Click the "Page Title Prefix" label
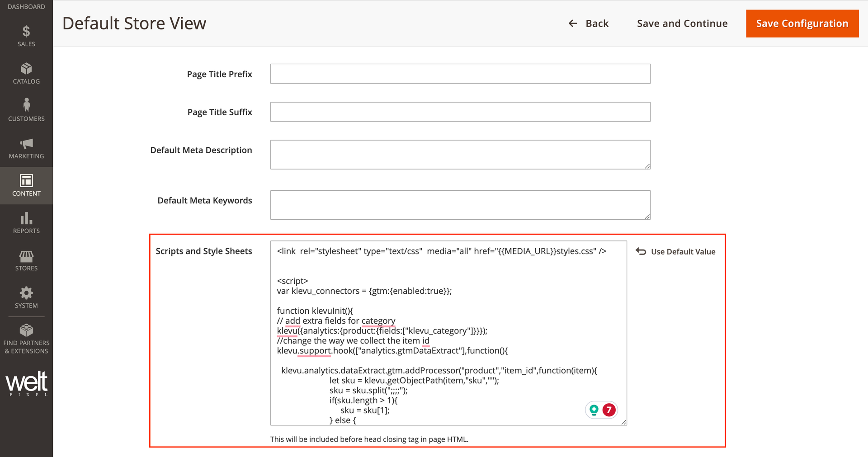The image size is (868, 457). coord(220,74)
